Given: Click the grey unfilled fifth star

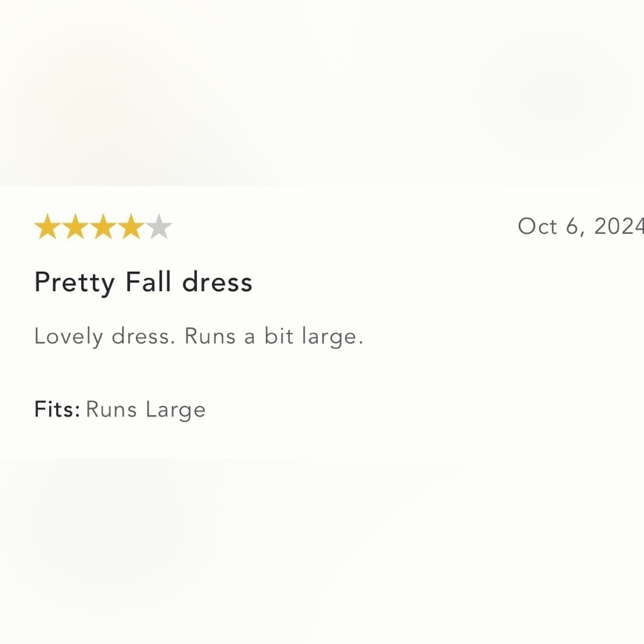Looking at the screenshot, I should [159, 226].
